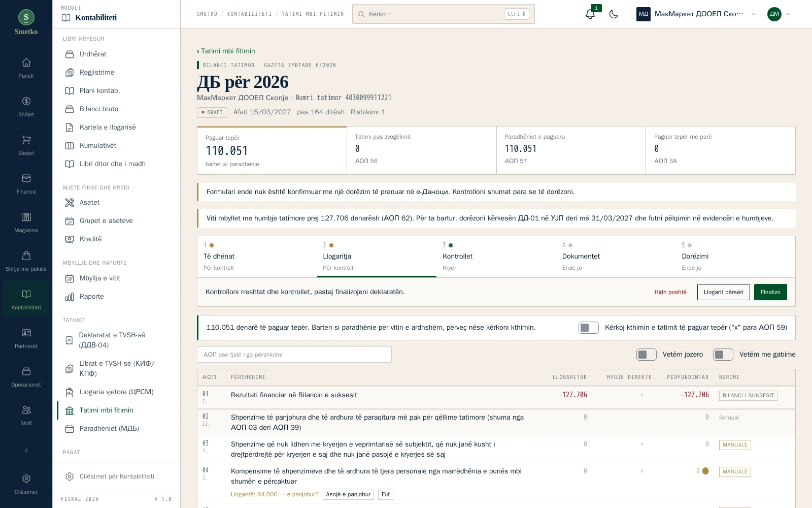Open Stafi staff module
This screenshot has width=812, height=508.
coord(26,416)
